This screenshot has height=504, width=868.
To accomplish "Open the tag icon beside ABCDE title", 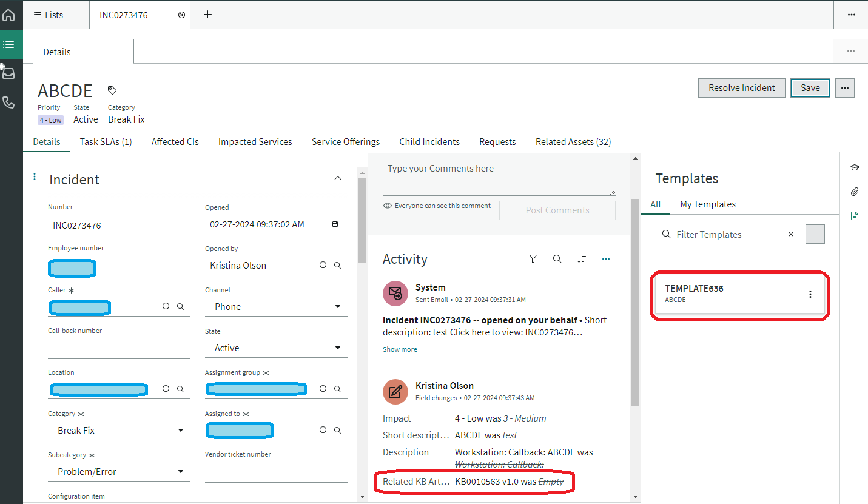I will 112,90.
